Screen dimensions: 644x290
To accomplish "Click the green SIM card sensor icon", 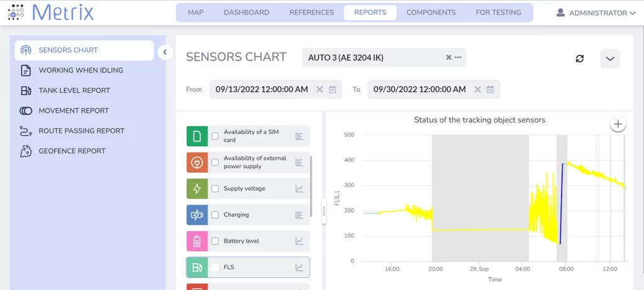I will click(197, 136).
